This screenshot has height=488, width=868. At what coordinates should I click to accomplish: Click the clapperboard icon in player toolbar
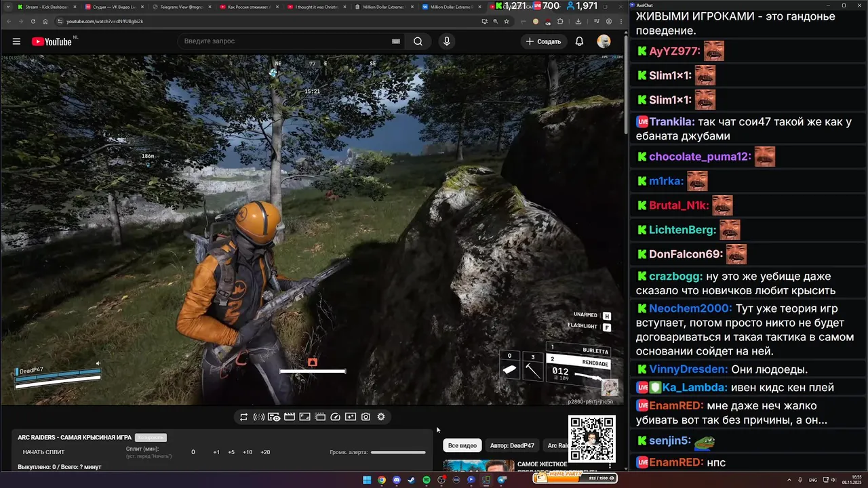point(290,417)
